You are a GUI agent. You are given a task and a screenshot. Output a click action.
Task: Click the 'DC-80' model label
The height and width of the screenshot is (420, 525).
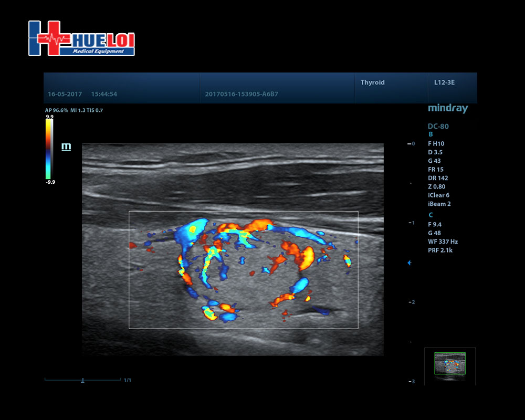coord(438,127)
